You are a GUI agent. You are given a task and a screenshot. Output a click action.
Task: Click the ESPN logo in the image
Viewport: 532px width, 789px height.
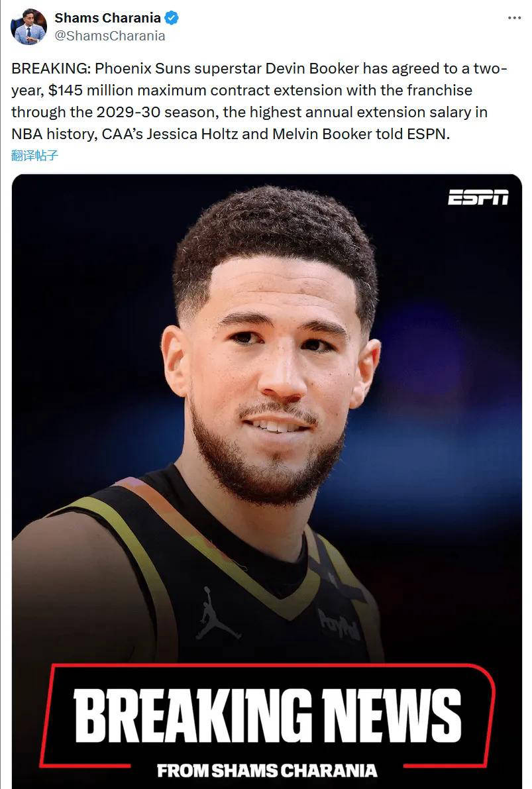[x=478, y=197]
